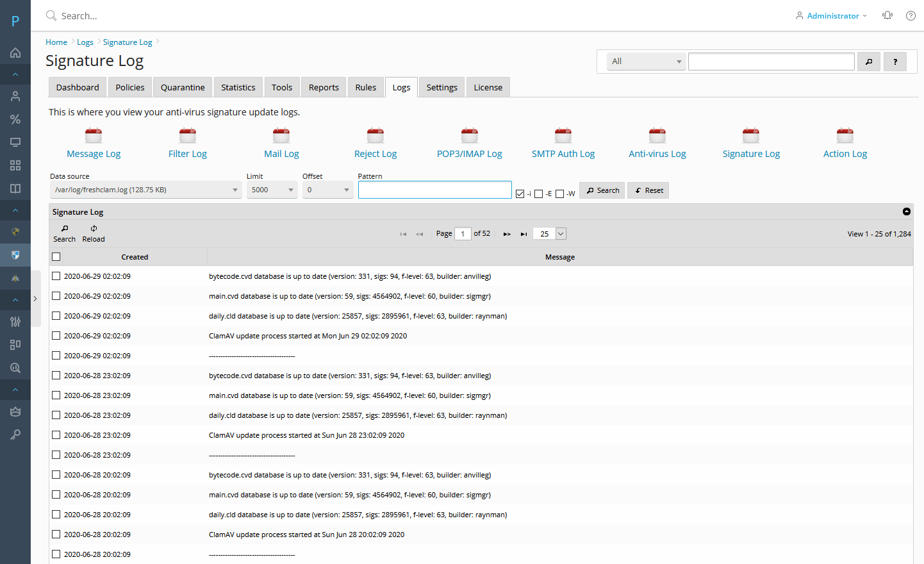This screenshot has height=564, width=924.
Task: Open the Limit dropdown showing 5000
Action: (272, 190)
